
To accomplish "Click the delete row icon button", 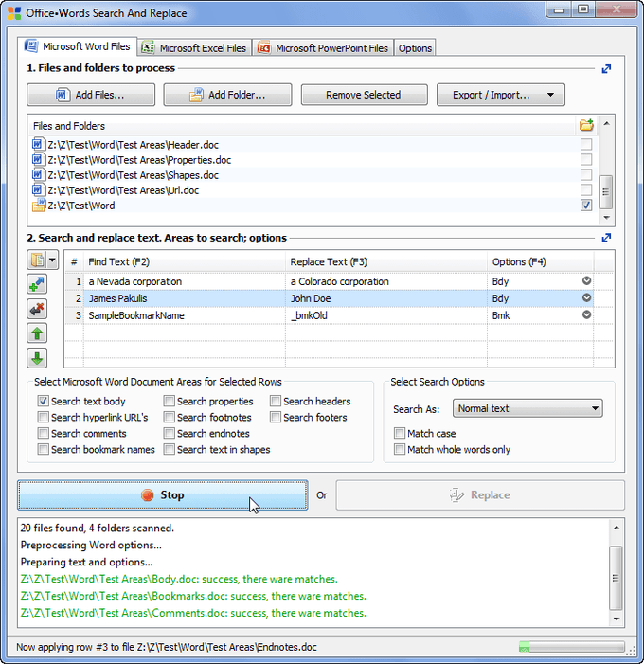I will click(x=37, y=309).
